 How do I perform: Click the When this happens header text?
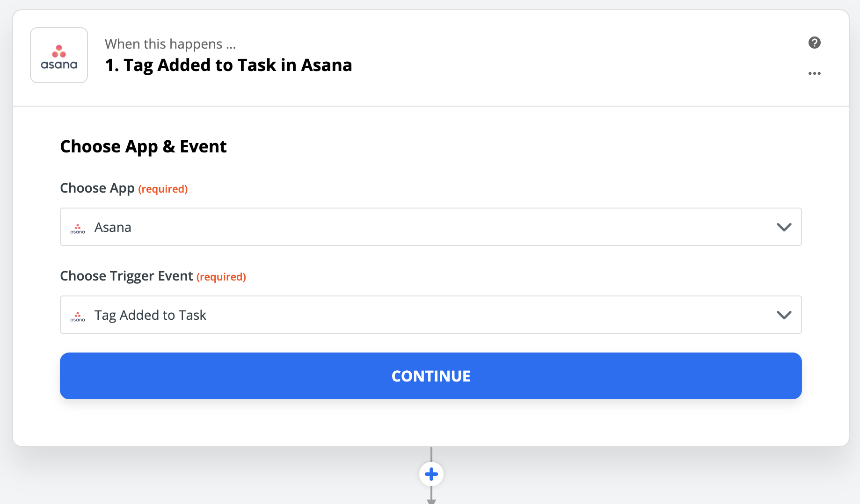coord(170,43)
